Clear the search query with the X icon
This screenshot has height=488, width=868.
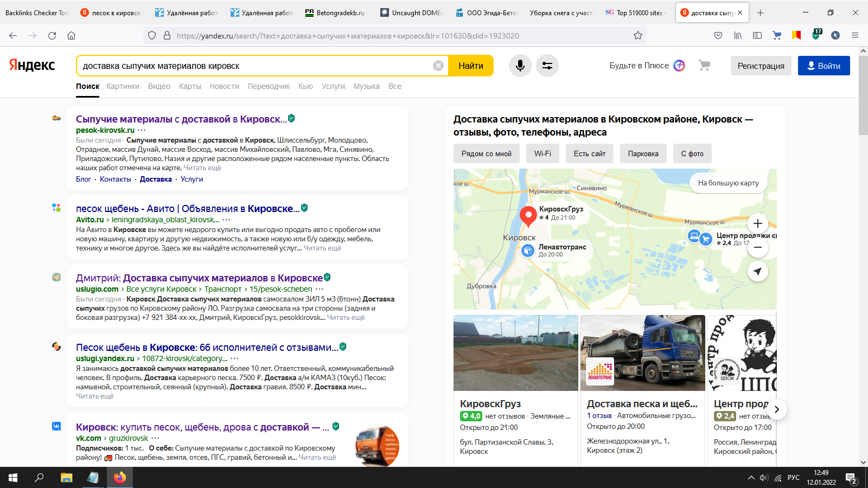[x=438, y=65]
